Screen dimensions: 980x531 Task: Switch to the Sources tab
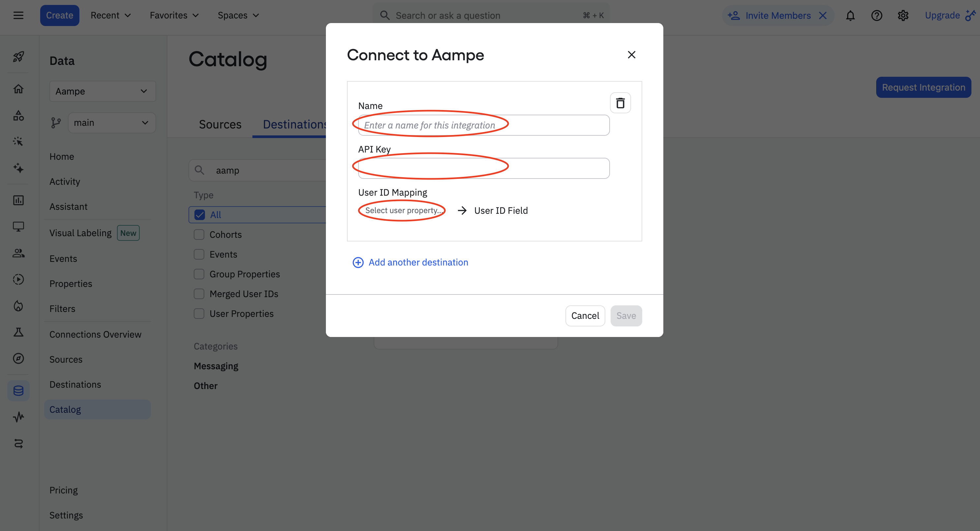coord(220,125)
